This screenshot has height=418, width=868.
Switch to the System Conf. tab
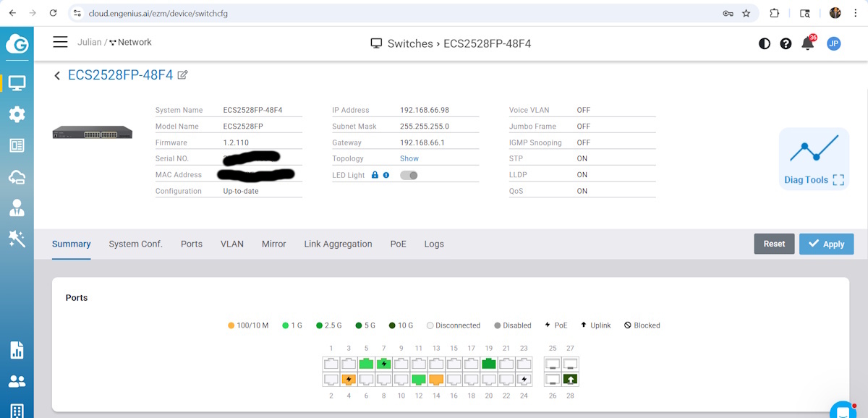136,244
